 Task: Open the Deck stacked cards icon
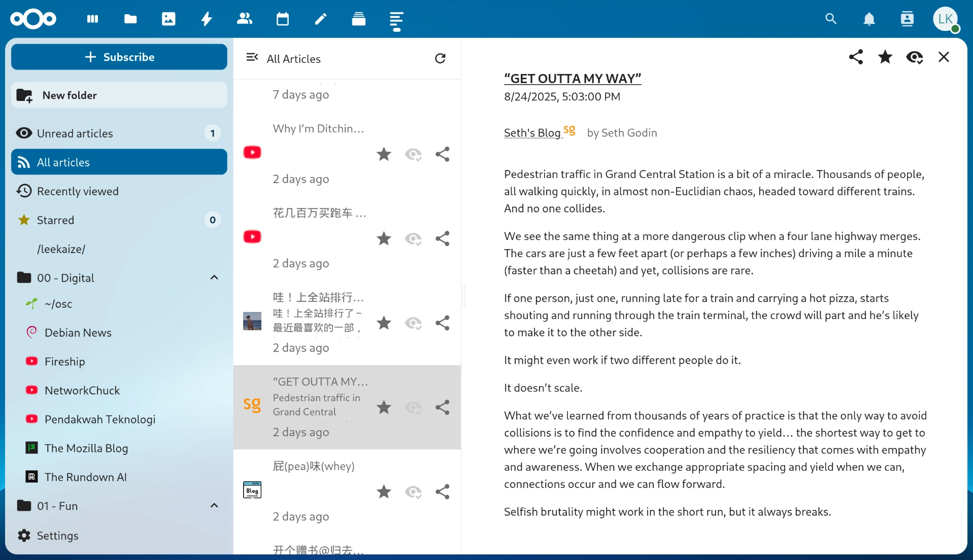point(359,19)
